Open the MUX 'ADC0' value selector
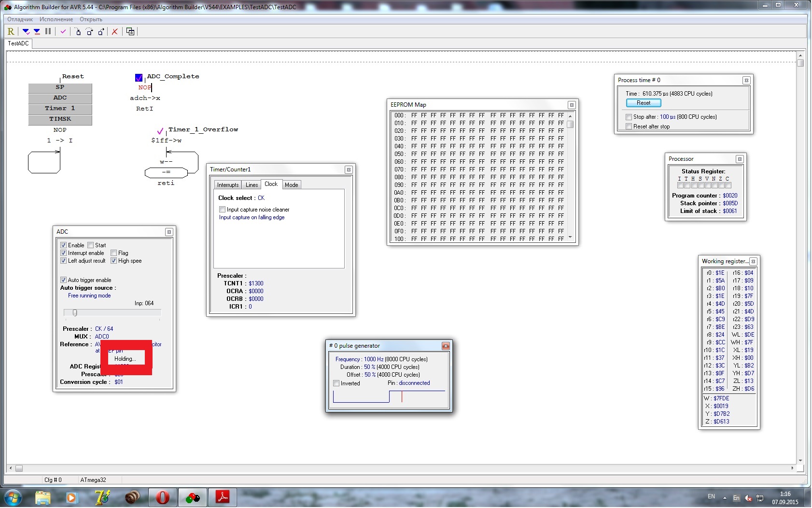812x508 pixels. (x=102, y=337)
